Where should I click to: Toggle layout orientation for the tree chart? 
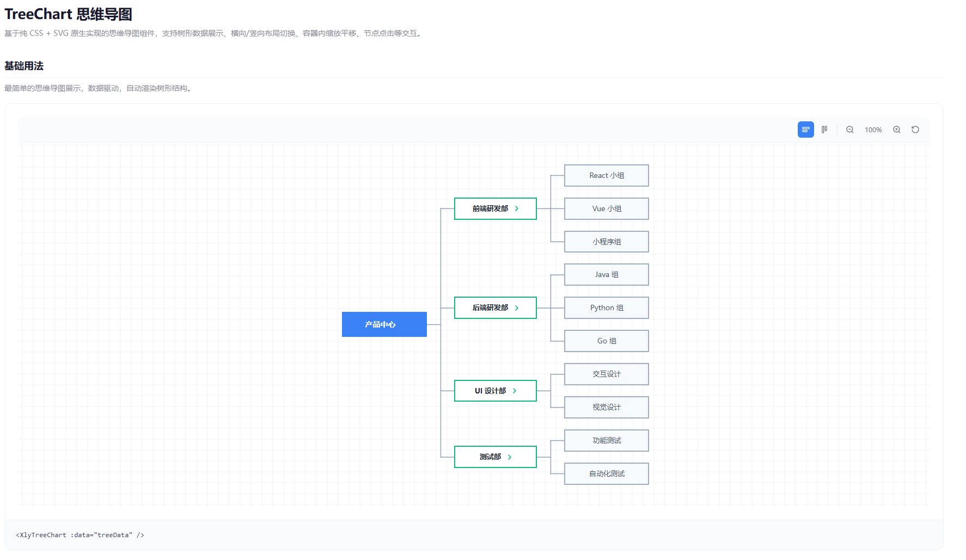[x=824, y=130]
